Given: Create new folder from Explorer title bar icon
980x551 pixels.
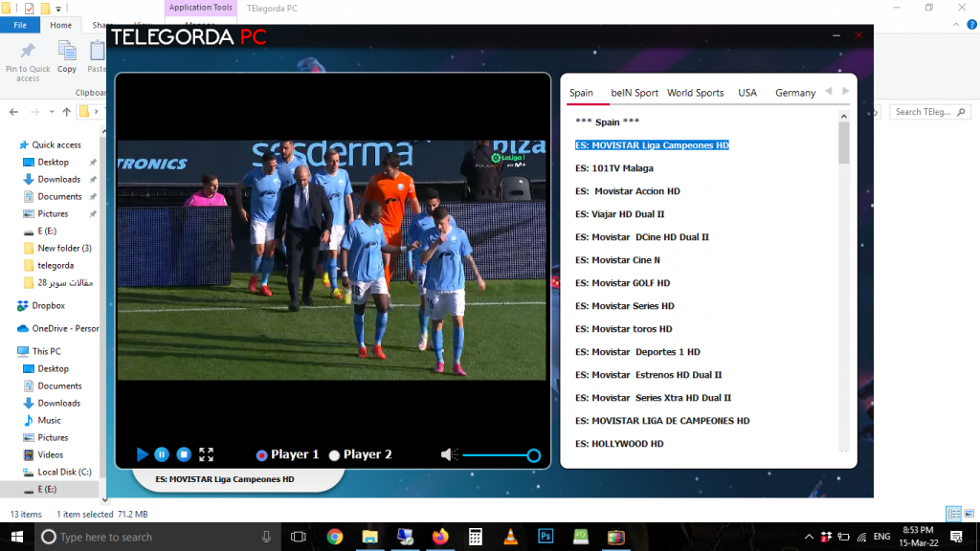Looking at the screenshot, I should 45,8.
